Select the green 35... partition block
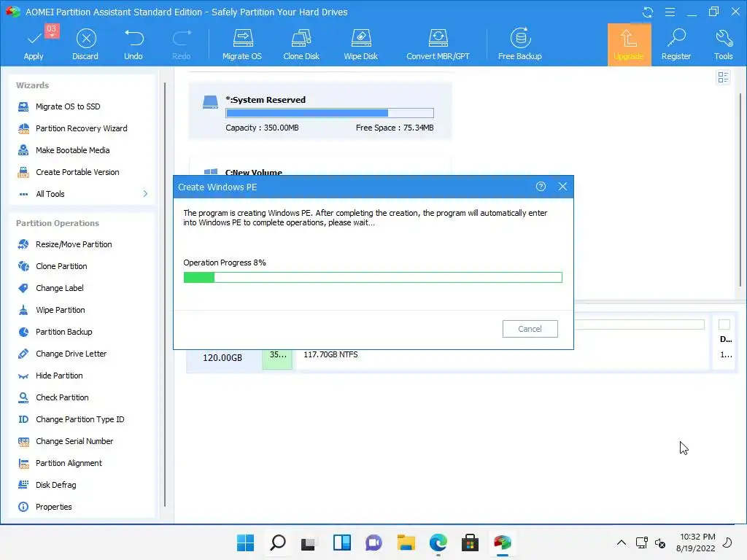Image resolution: width=747 pixels, height=560 pixels. [x=277, y=359]
